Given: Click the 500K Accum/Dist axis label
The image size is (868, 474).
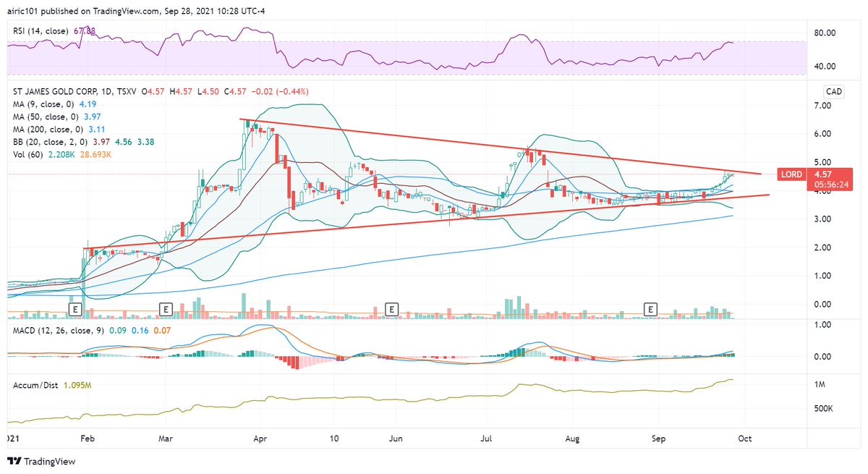Looking at the screenshot, I should [x=825, y=409].
